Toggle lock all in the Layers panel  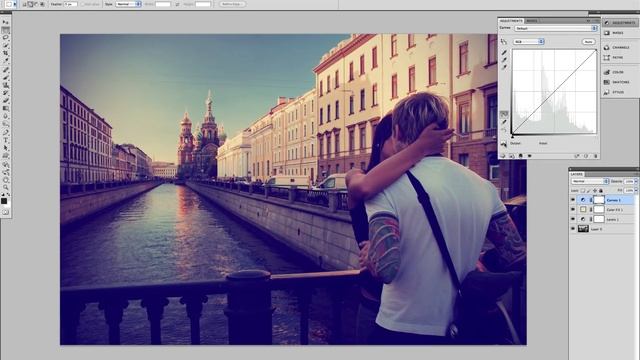pyautogui.click(x=601, y=191)
